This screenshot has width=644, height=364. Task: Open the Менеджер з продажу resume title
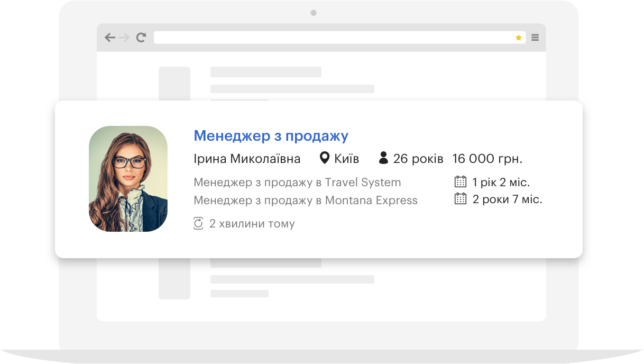pos(271,136)
